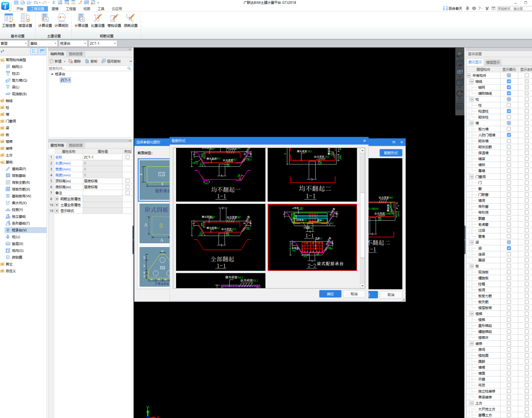Open the ZCT-1 component dropdown
Image resolution: width=532 pixels, height=418 pixels.
[103, 44]
